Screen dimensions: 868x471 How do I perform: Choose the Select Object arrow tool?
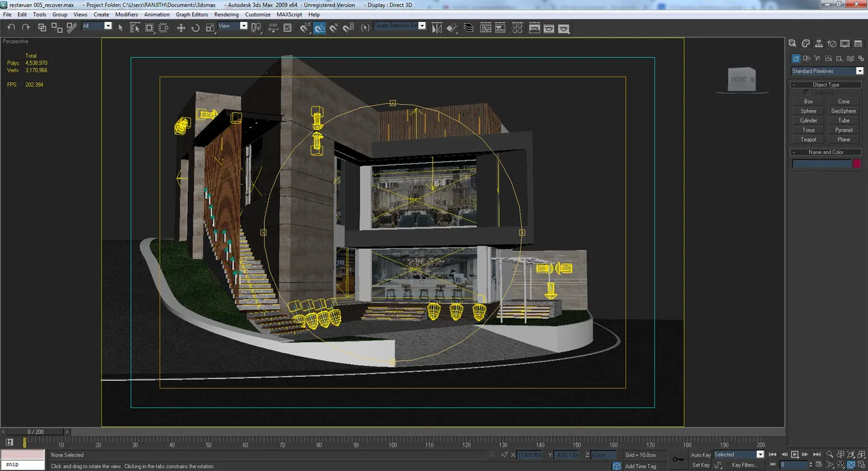click(x=121, y=27)
